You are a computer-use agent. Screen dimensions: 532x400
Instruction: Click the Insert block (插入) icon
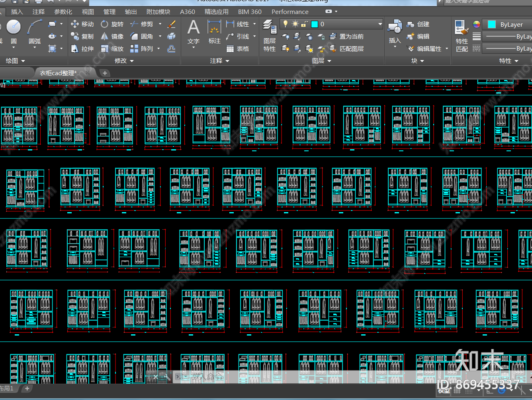(x=395, y=31)
